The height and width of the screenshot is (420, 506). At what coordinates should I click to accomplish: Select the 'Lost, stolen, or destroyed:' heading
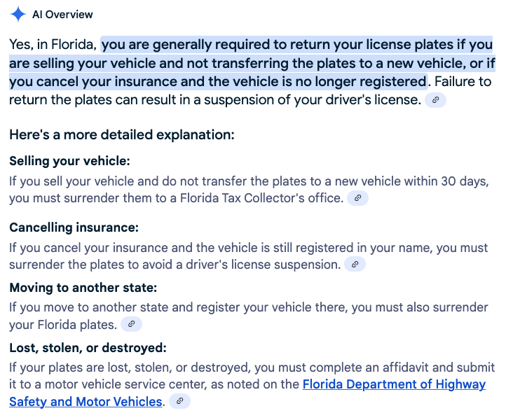click(88, 348)
